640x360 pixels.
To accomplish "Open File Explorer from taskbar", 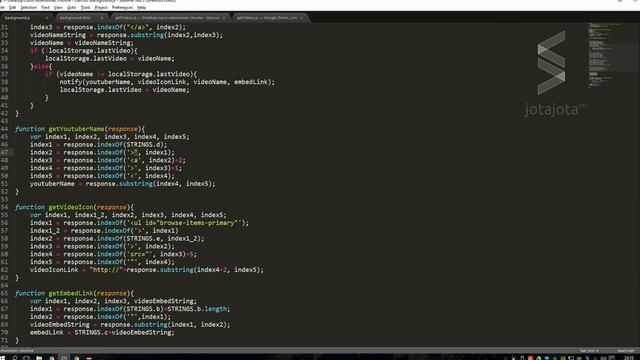I will tap(39, 358).
